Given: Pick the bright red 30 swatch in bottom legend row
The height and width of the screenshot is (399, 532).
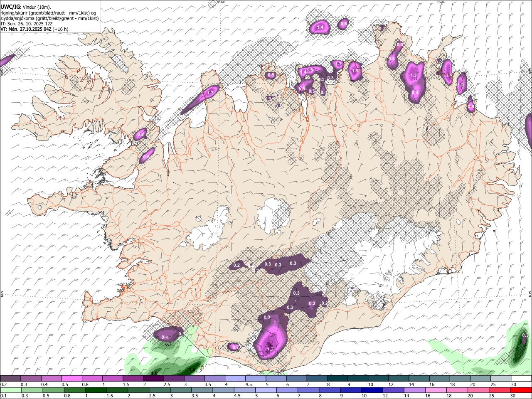Looking at the screenshot, I should [x=521, y=390].
